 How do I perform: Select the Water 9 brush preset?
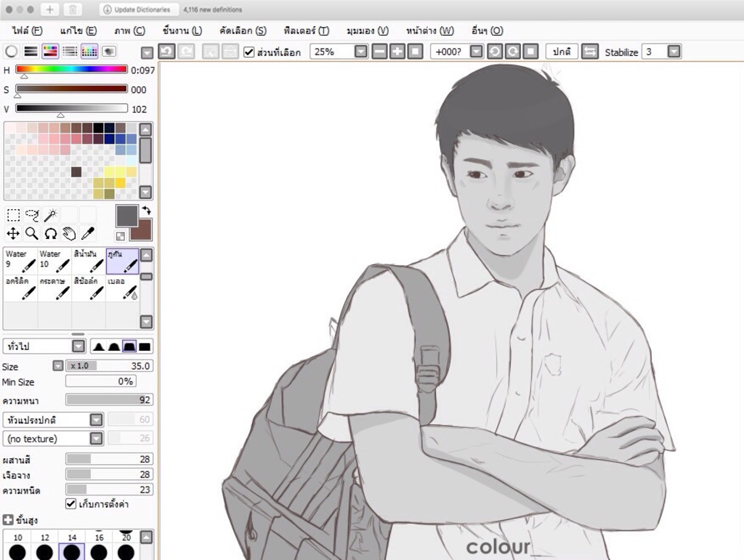[20, 260]
